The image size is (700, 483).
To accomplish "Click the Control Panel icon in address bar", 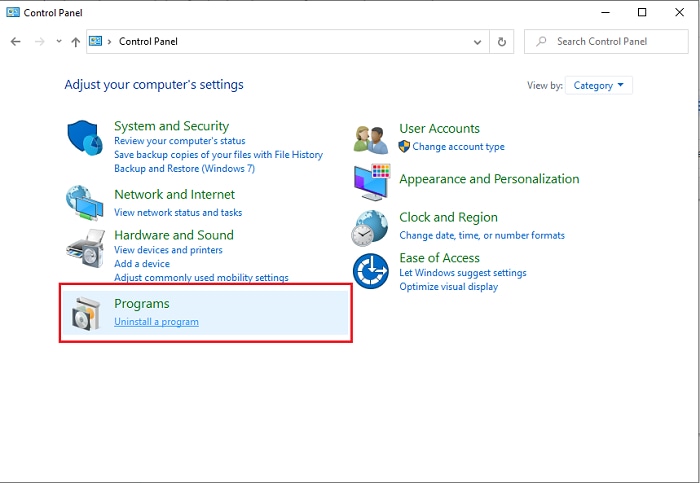I will pos(96,41).
